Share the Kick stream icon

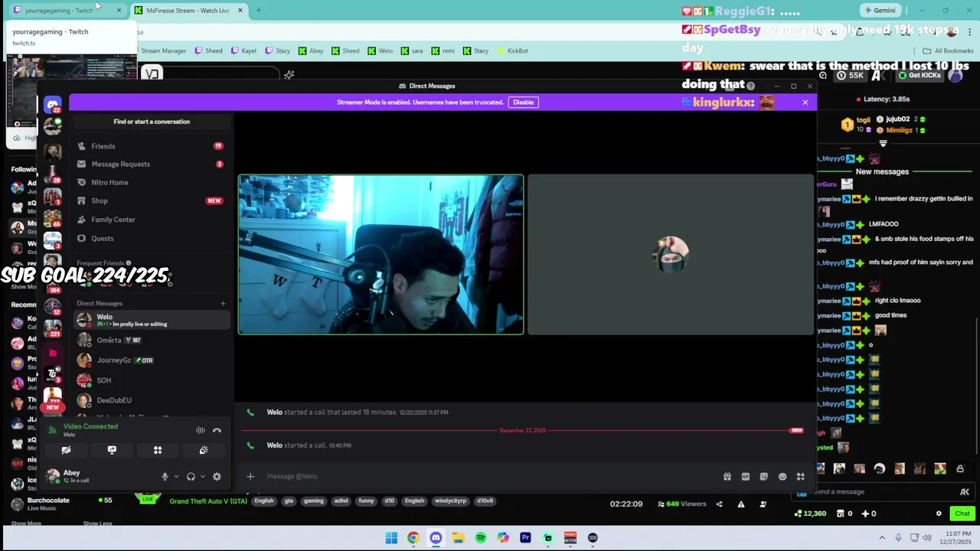click(x=719, y=504)
